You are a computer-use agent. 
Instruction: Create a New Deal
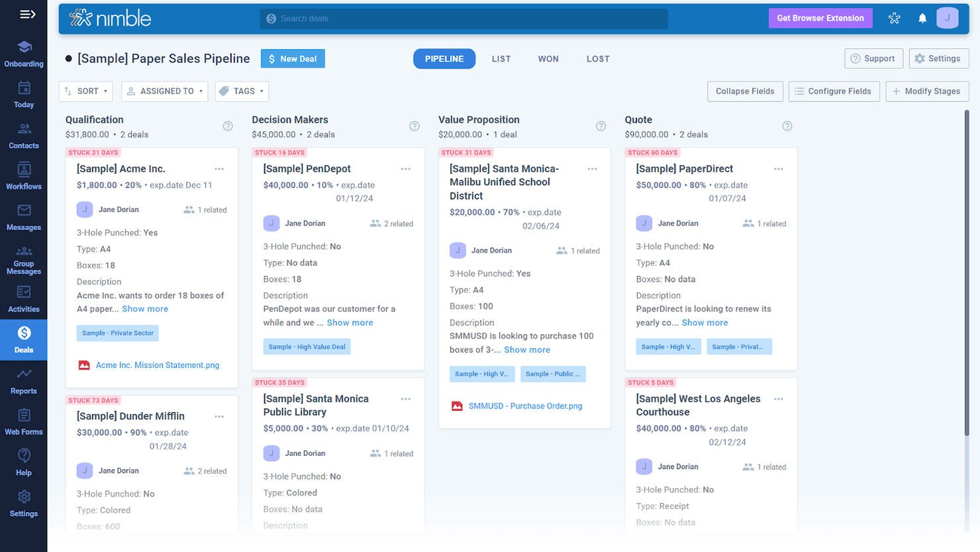pos(293,58)
